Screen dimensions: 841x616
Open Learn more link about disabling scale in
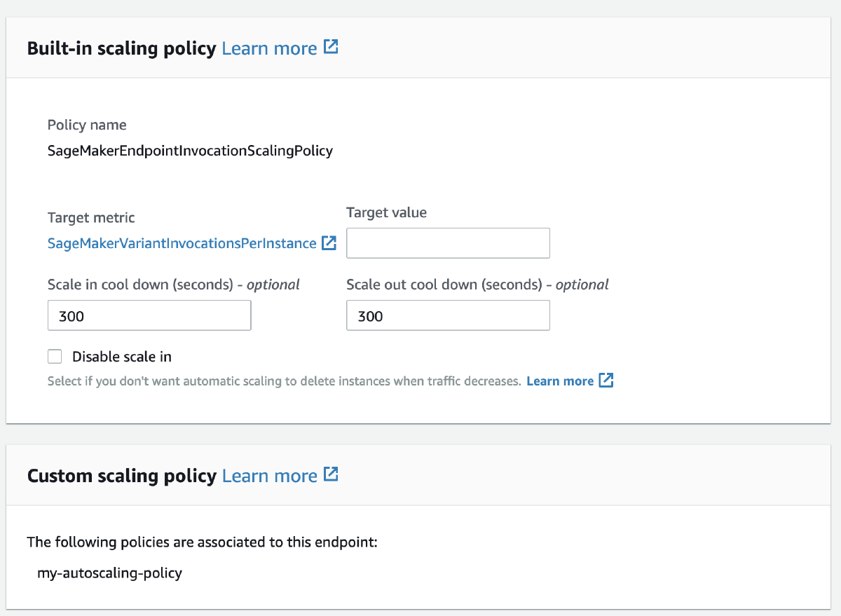(560, 381)
